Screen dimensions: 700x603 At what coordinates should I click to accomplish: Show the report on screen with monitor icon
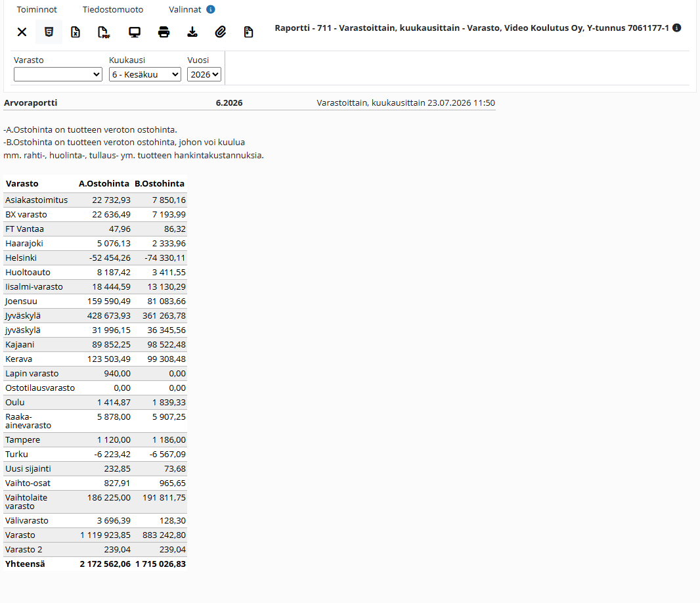(135, 32)
